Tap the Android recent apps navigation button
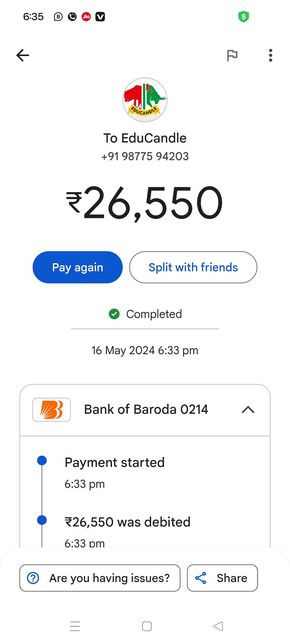The height and width of the screenshot is (644, 290). [x=75, y=626]
